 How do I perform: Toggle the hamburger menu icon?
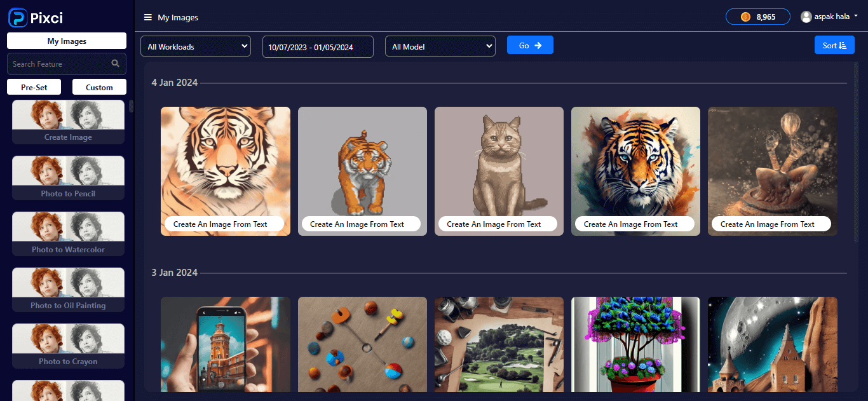pyautogui.click(x=148, y=18)
